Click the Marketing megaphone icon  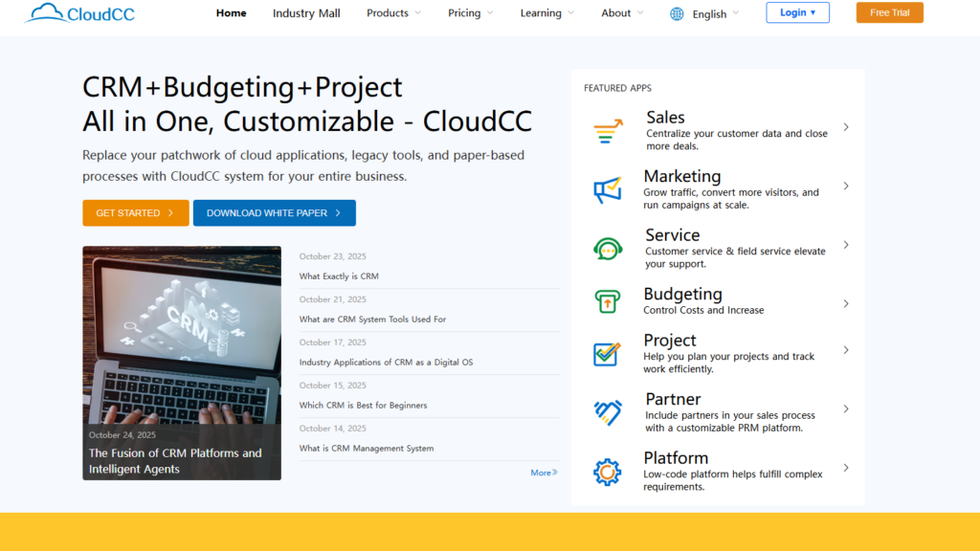click(608, 190)
